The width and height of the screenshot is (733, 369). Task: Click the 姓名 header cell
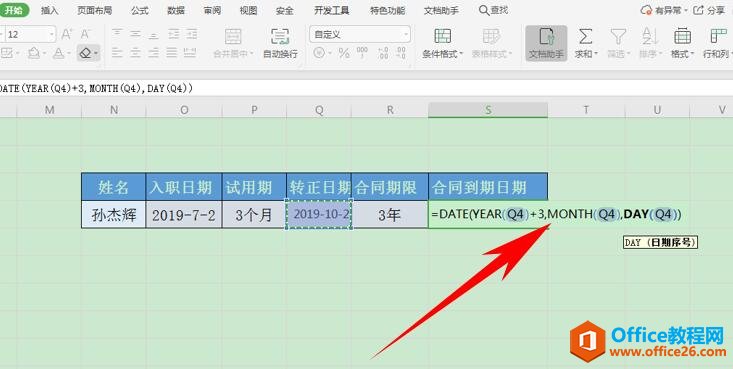pyautogui.click(x=114, y=187)
